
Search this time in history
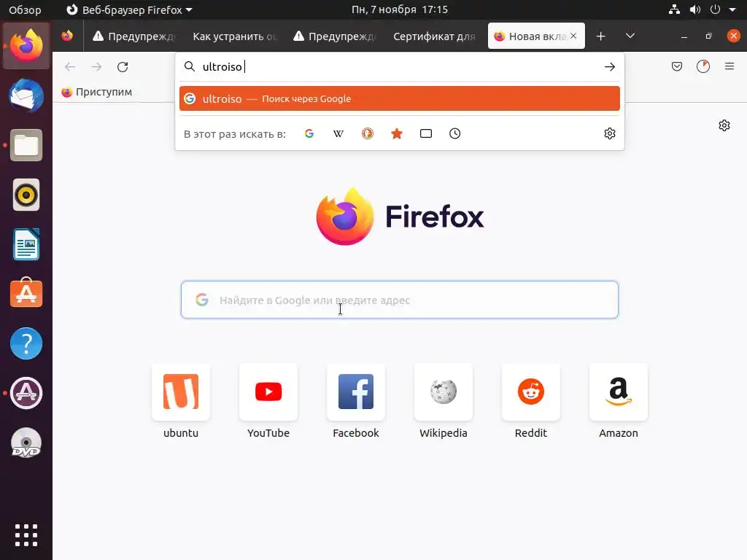pyautogui.click(x=455, y=134)
